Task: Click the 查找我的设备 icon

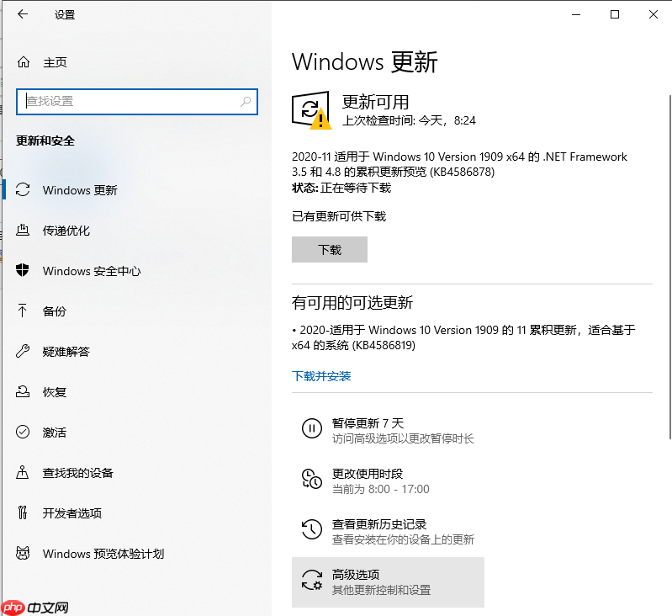Action: (22, 472)
